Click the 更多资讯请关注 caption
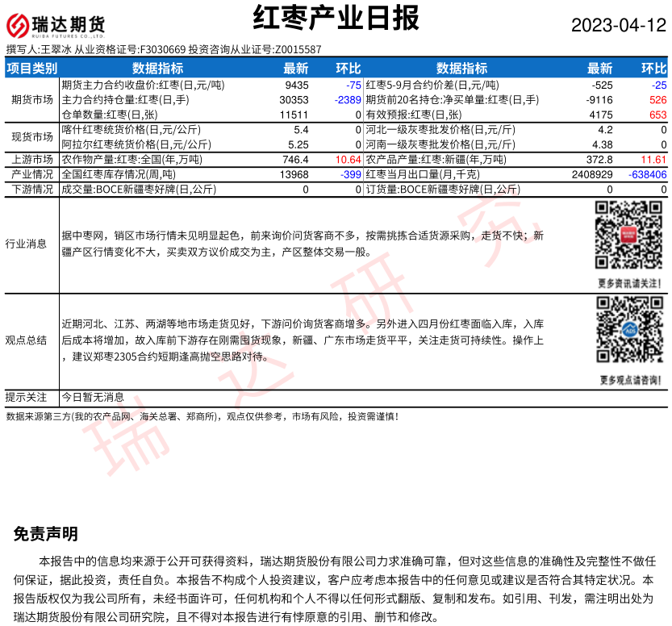The height and width of the screenshot is (626, 672). coord(629,283)
